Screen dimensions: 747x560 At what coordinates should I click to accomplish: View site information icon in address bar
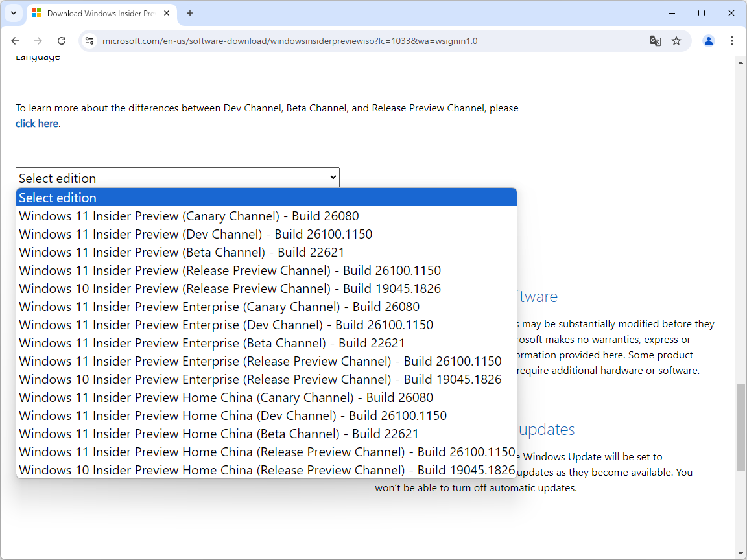[90, 41]
